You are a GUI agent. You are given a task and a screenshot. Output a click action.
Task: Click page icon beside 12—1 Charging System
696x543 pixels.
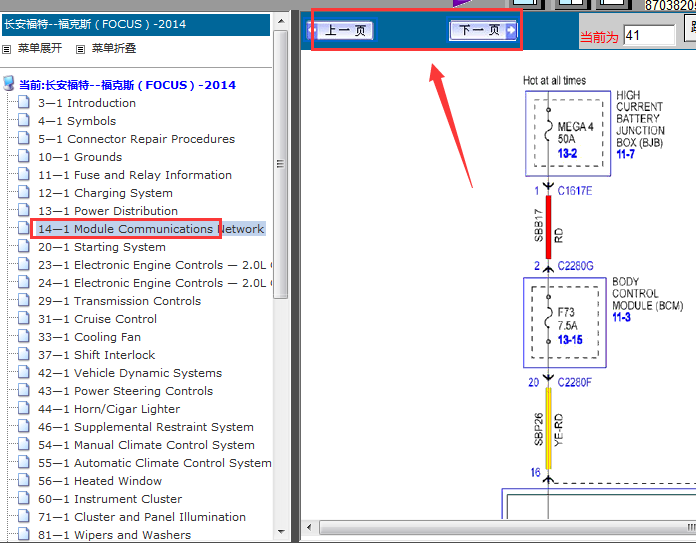[x=24, y=192]
